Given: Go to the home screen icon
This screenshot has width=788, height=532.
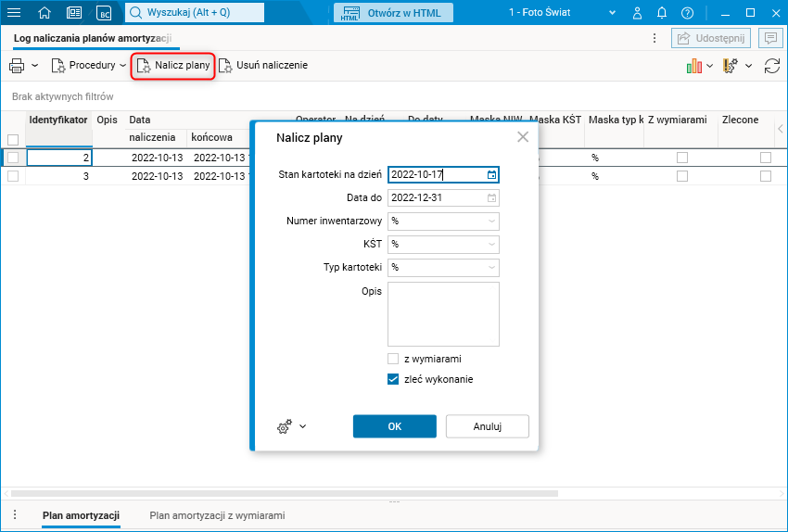Looking at the screenshot, I should point(44,13).
